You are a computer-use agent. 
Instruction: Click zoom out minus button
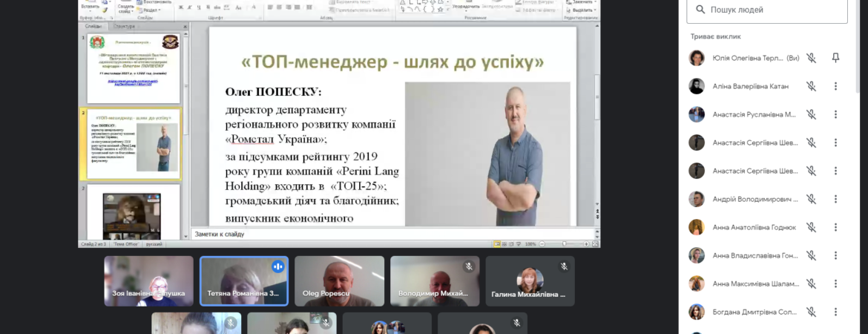pyautogui.click(x=542, y=243)
